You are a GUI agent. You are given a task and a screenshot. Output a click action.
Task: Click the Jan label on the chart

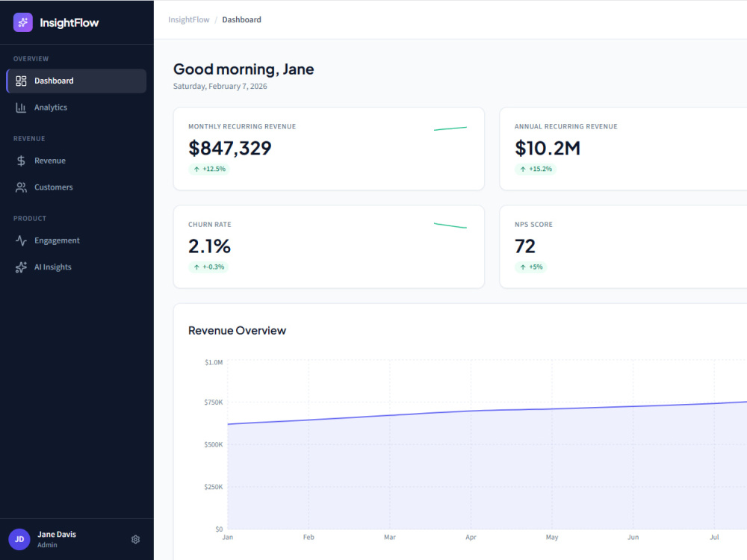228,537
